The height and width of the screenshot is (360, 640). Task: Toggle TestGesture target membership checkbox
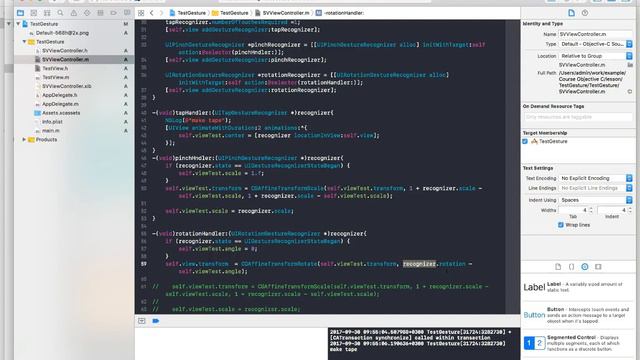(x=525, y=142)
